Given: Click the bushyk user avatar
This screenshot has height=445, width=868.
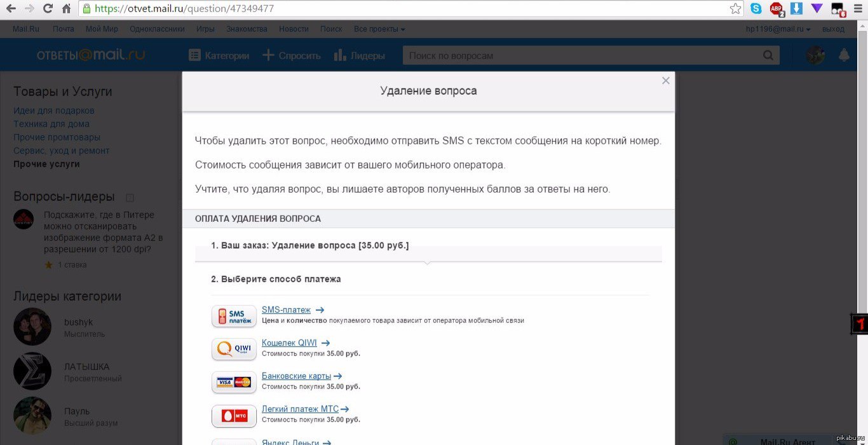Looking at the screenshot, I should click(32, 327).
